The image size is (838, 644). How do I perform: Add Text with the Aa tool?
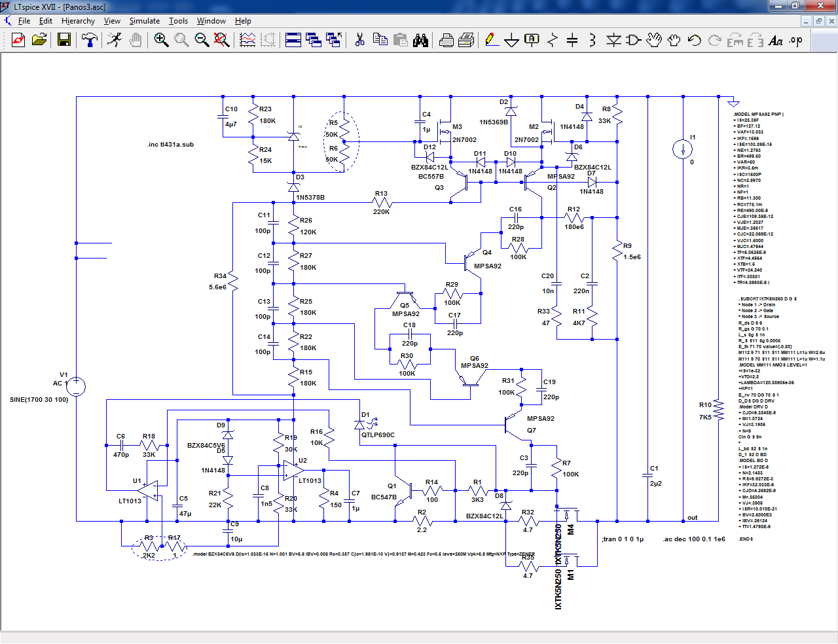[x=776, y=41]
